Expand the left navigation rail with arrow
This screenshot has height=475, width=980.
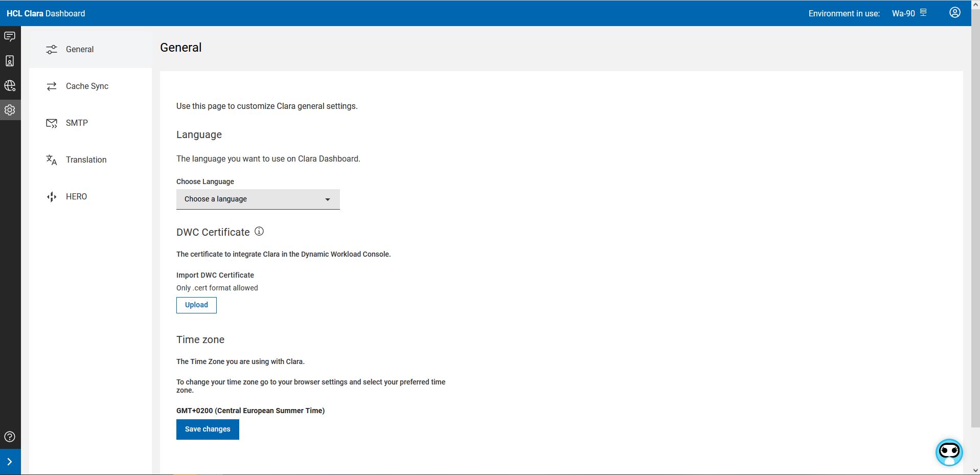pyautogui.click(x=10, y=462)
